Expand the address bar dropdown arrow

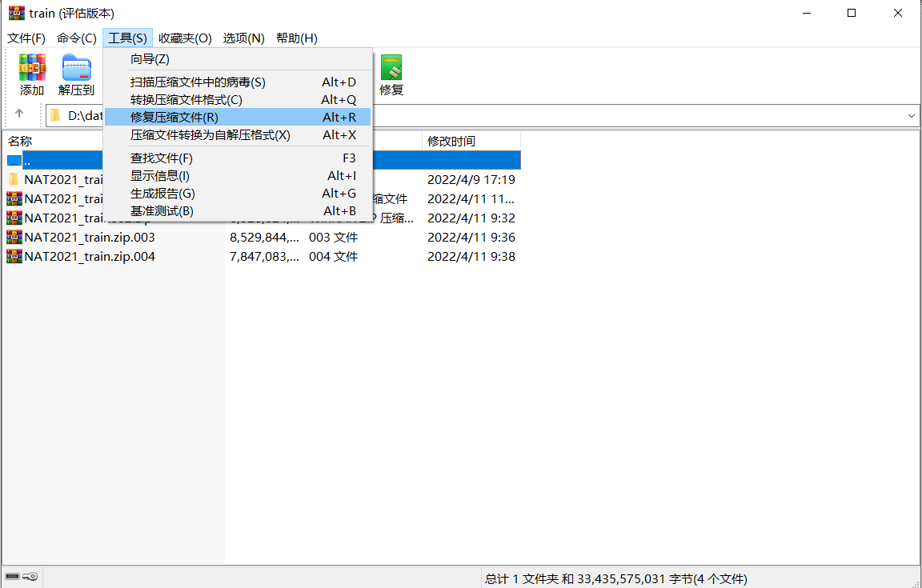(911, 115)
